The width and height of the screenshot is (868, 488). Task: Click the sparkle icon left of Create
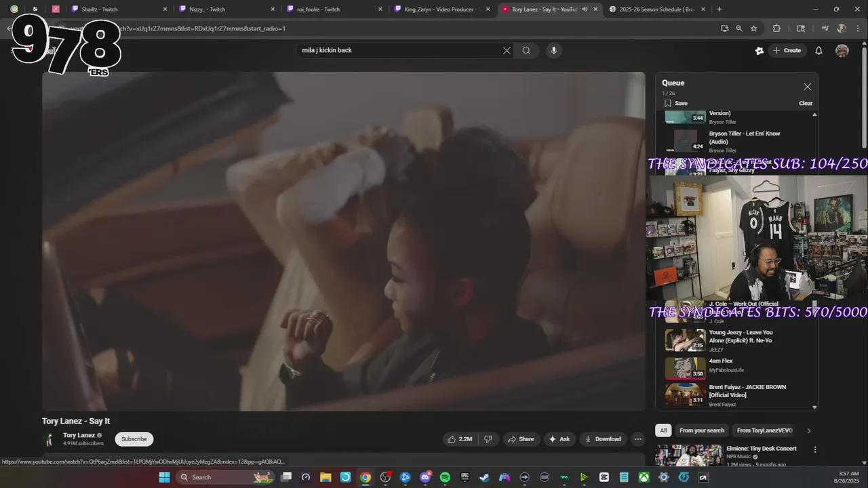[x=759, y=50]
